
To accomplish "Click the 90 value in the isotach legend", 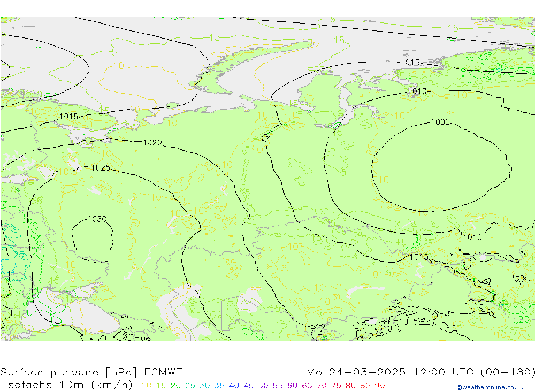I will coord(380,386).
